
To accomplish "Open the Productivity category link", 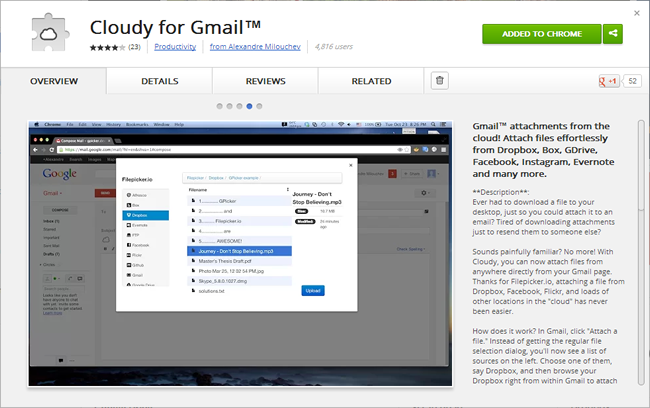I will pyautogui.click(x=175, y=47).
